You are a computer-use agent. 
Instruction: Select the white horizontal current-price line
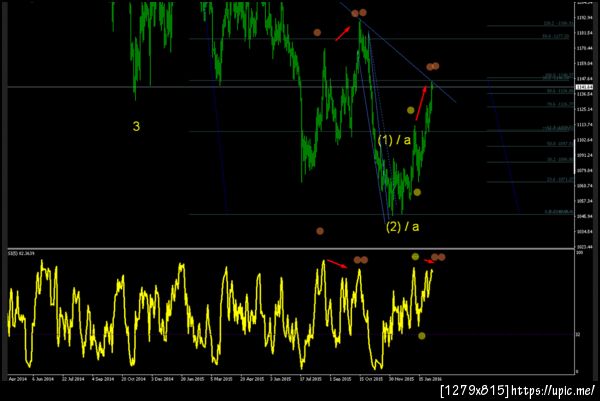pyautogui.click(x=291, y=87)
